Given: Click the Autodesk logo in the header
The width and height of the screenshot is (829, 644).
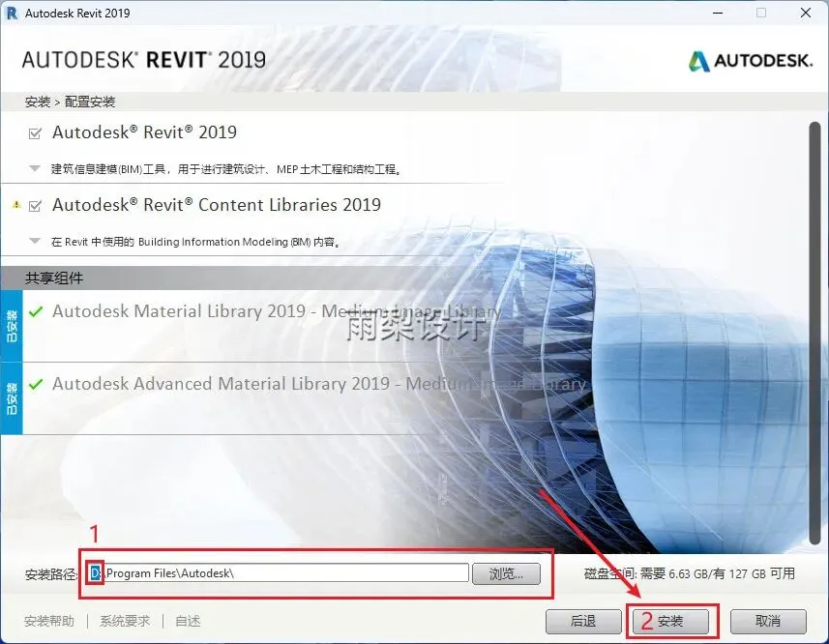Looking at the screenshot, I should 751,61.
